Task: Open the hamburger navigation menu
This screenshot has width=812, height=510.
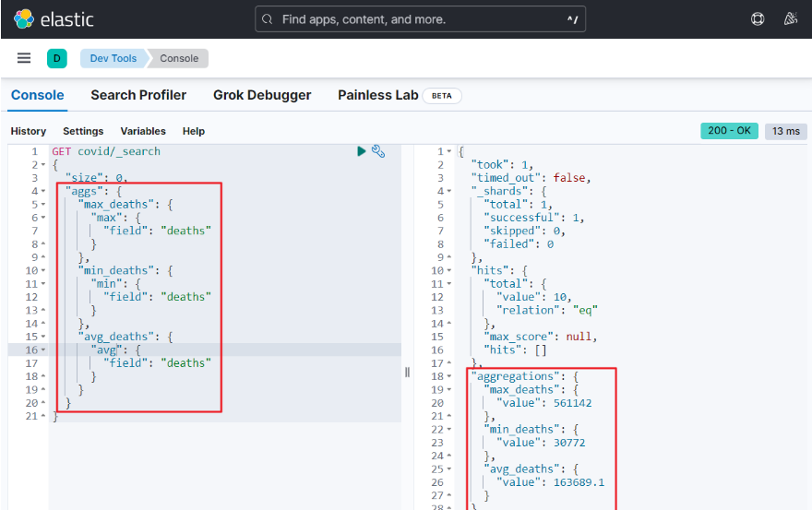Action: point(24,58)
